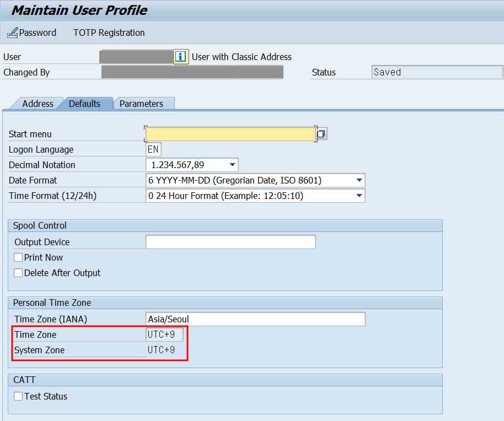Check the Test Status checkbox
504x421 pixels.
(18, 396)
